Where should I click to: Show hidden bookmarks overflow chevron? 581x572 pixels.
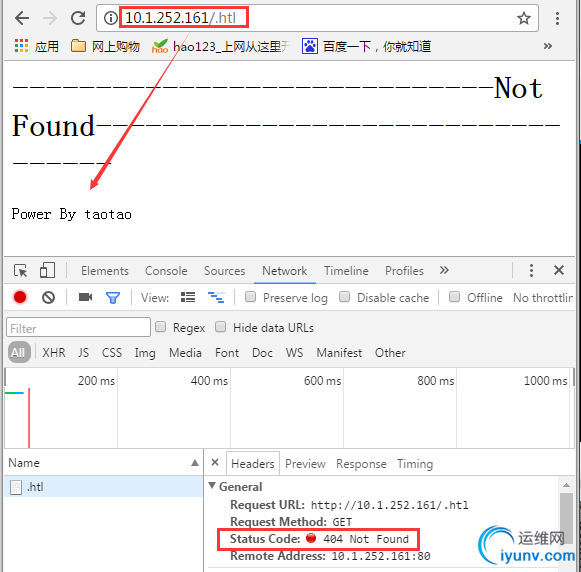(x=548, y=46)
